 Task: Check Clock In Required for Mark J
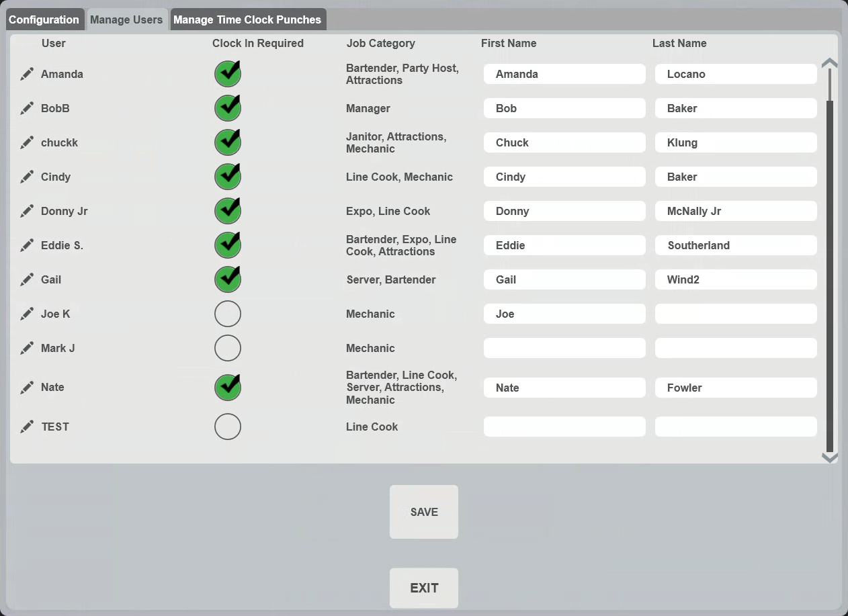pyautogui.click(x=228, y=348)
